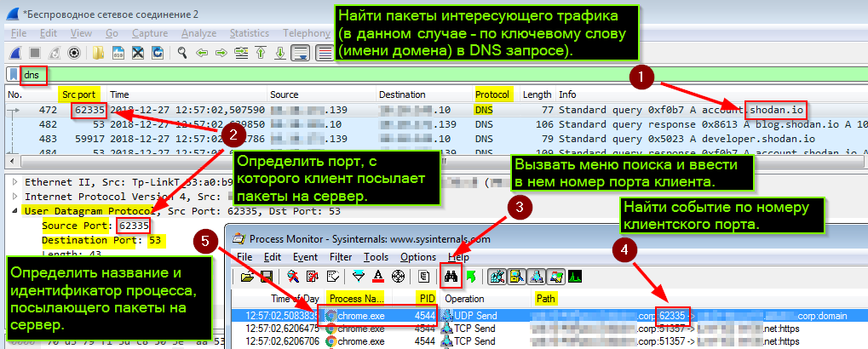Open Wireshark Statistics menu
Image resolution: width=868 pixels, height=349 pixels.
[x=249, y=33]
